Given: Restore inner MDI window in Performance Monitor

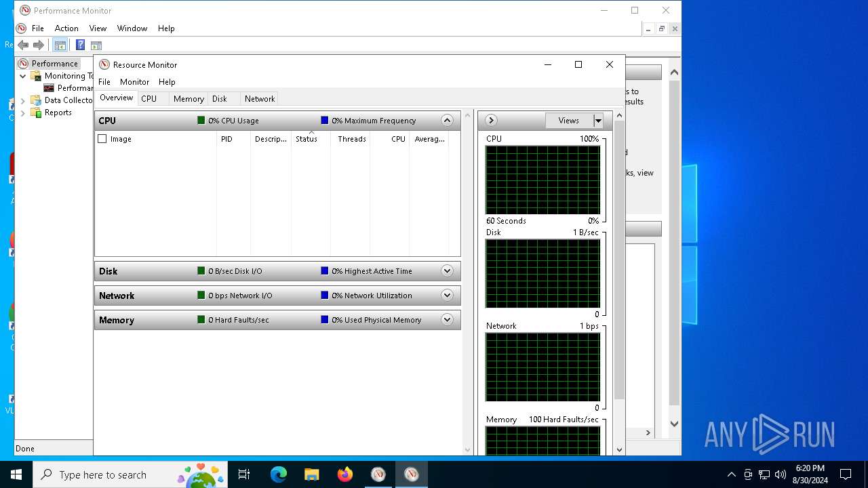Looking at the screenshot, I should [x=661, y=29].
